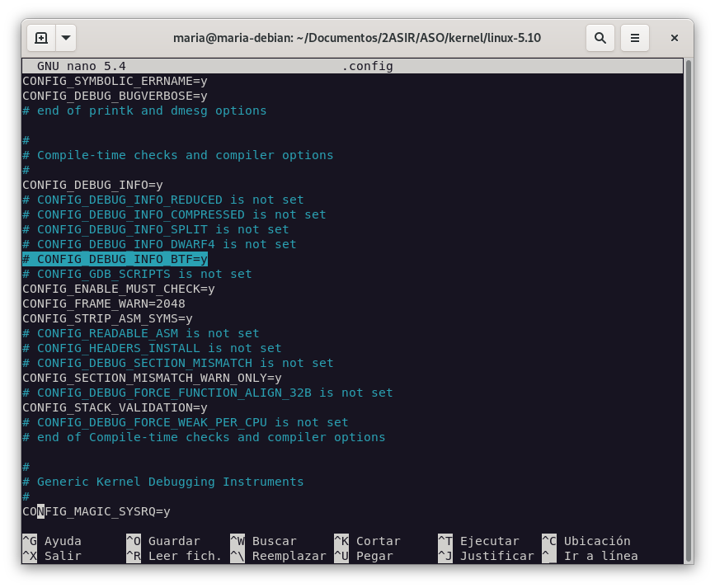Click the highlighted CONFIG_DEBUG_INFO_BTF line

click(115, 259)
